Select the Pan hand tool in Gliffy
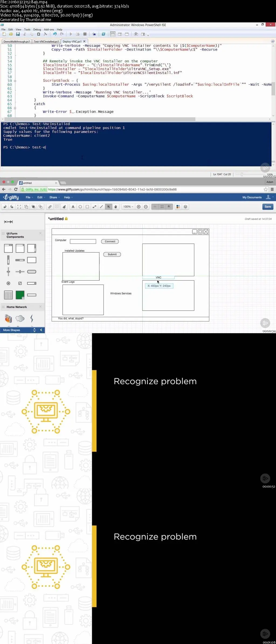276x644 pixels. click(116, 207)
